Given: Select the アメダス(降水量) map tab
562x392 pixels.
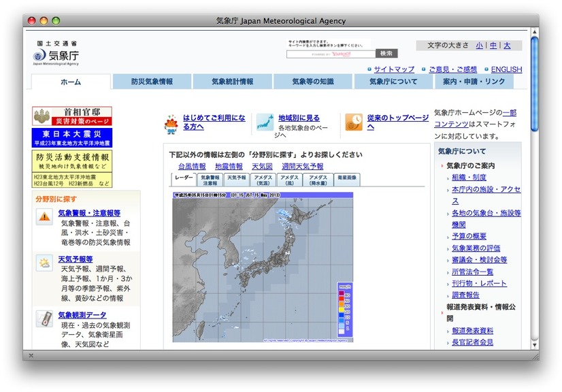Looking at the screenshot, I should coord(318,180).
